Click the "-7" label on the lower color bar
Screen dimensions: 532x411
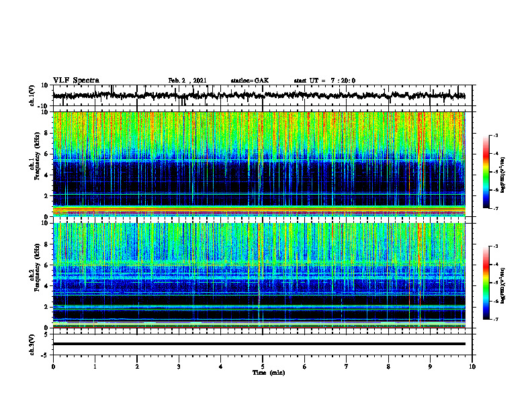pos(496,319)
